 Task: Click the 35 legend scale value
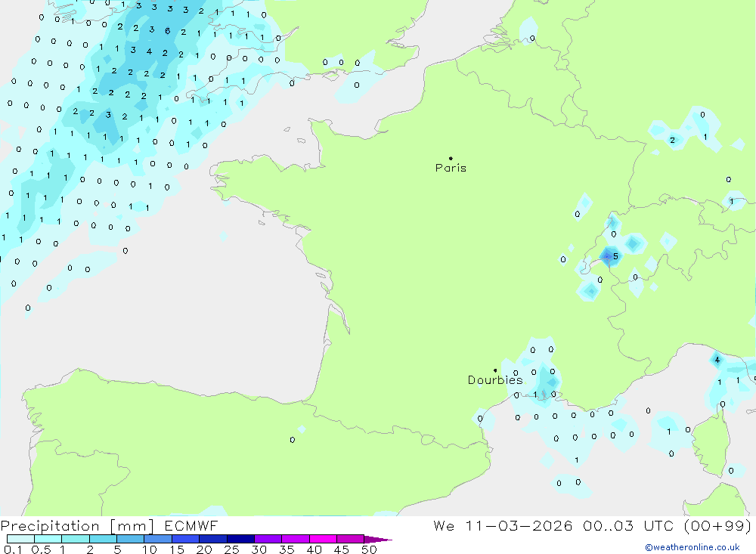pos(287,549)
